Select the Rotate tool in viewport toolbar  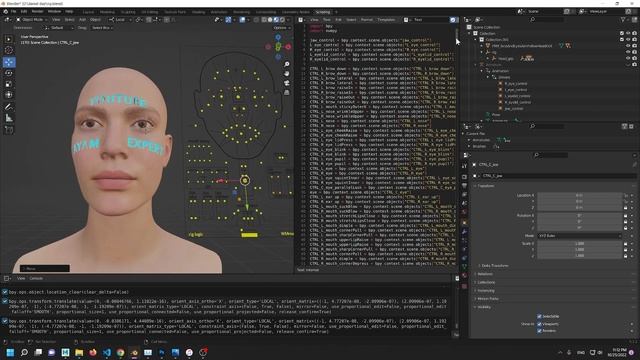pyautogui.click(x=9, y=73)
